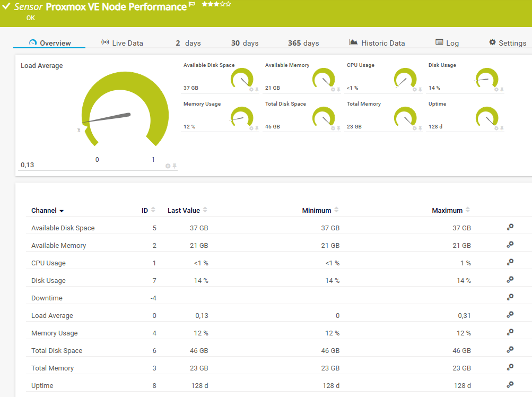Image resolution: width=532 pixels, height=397 pixels.
Task: Pin the Load Average gauge as primary
Action: coord(175,166)
